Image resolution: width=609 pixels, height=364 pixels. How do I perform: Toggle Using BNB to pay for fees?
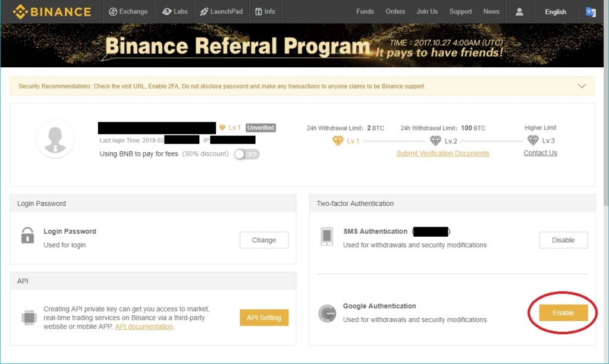pos(247,154)
